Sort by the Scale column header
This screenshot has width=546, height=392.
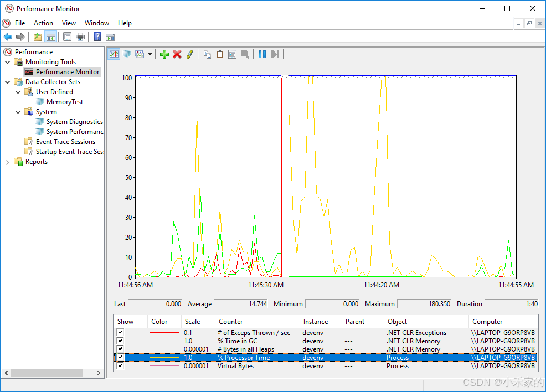(x=198, y=322)
